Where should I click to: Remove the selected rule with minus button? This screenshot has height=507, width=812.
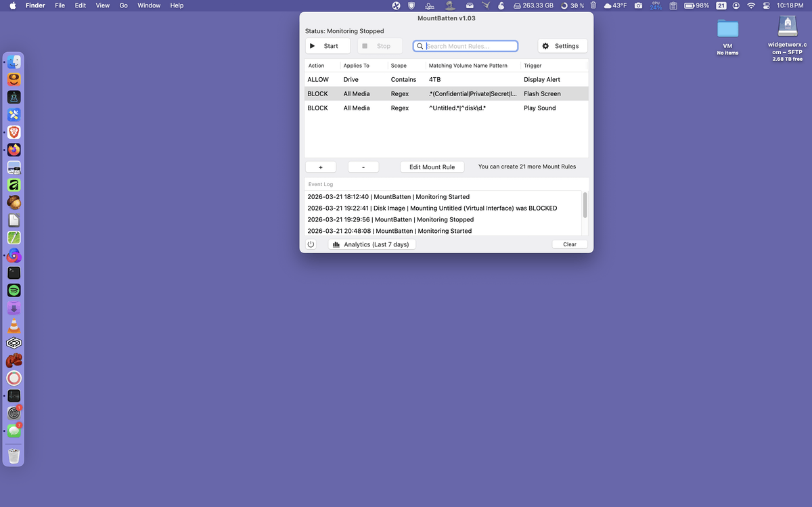[363, 167]
